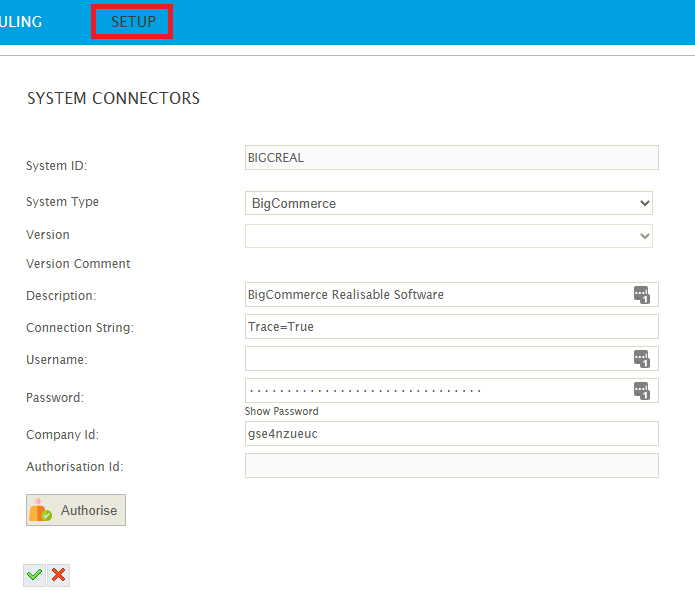Click the icon inside Username field
Screen dimensions: 695x610
642,359
